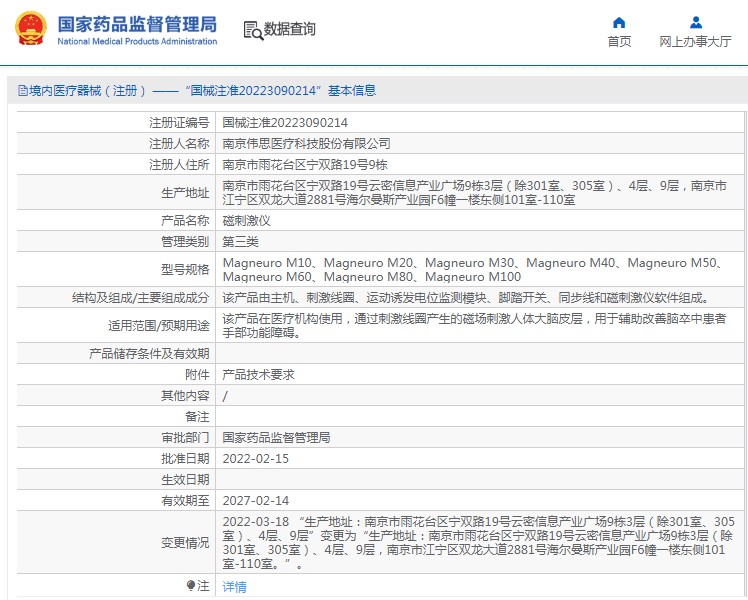Image resolution: width=748 pixels, height=600 pixels.
Task: Select approval date 2022-02-15
Action: [256, 459]
